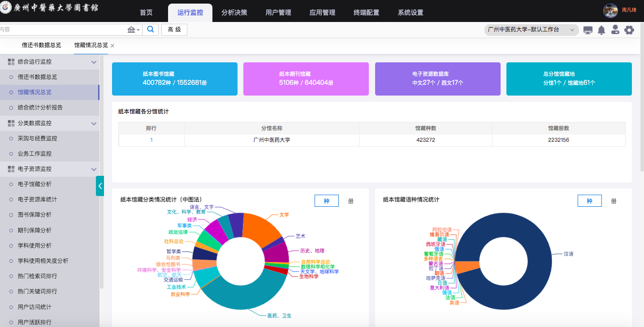
Task: Switch language chart to 册 view
Action: 614,201
